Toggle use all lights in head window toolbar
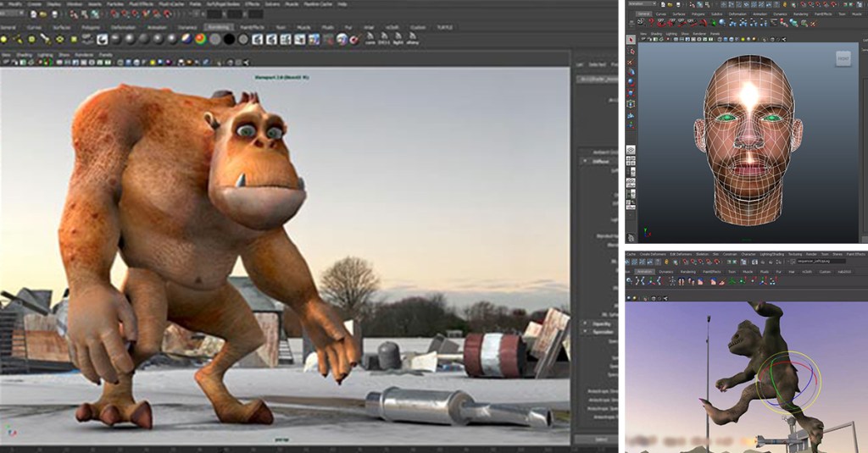868x453 pixels. click(743, 39)
